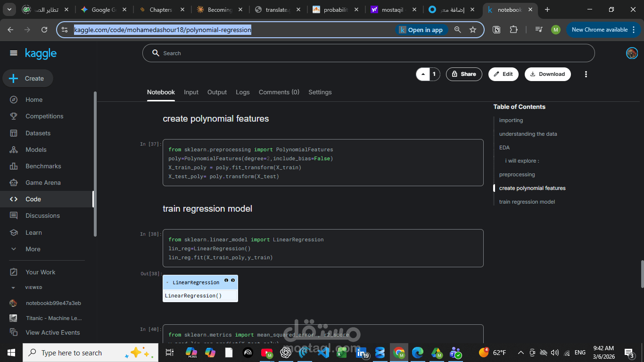Image resolution: width=644 pixels, height=362 pixels.
Task: Click the Open in app button
Action: (x=421, y=30)
